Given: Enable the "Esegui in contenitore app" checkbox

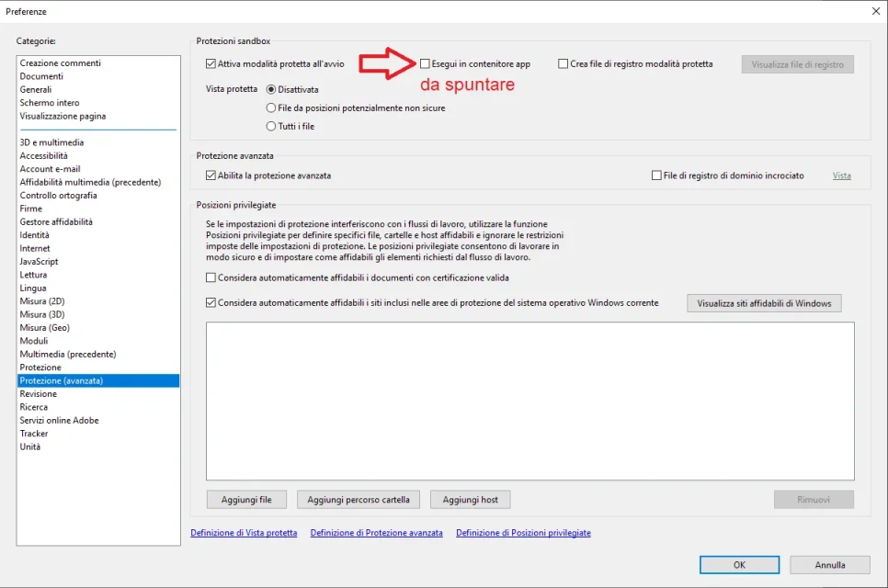Looking at the screenshot, I should coord(425,63).
